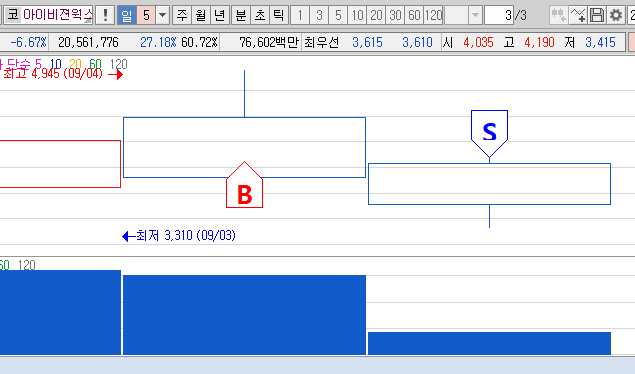Select the 틱 (tick) period button
The height and width of the screenshot is (374, 635).
(x=279, y=15)
